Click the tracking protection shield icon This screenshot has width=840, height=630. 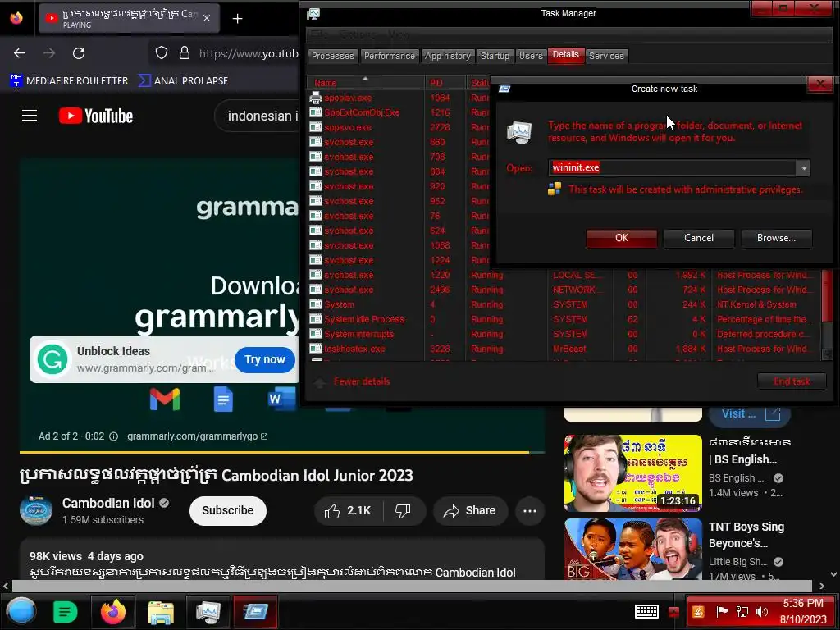coord(162,53)
